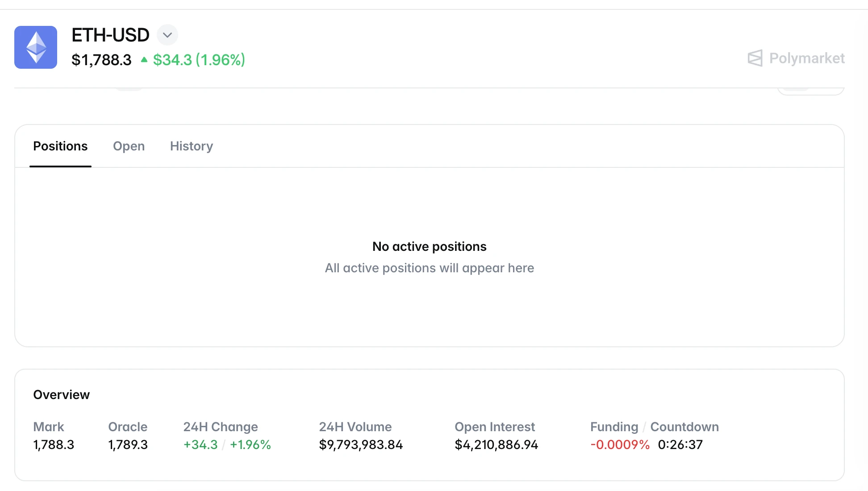This screenshot has width=868, height=491.
Task: Select the Positions tab
Action: (60, 146)
